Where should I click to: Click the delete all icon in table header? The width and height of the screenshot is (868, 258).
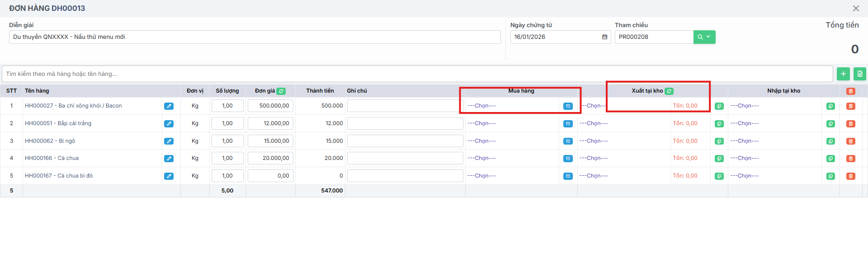[850, 91]
